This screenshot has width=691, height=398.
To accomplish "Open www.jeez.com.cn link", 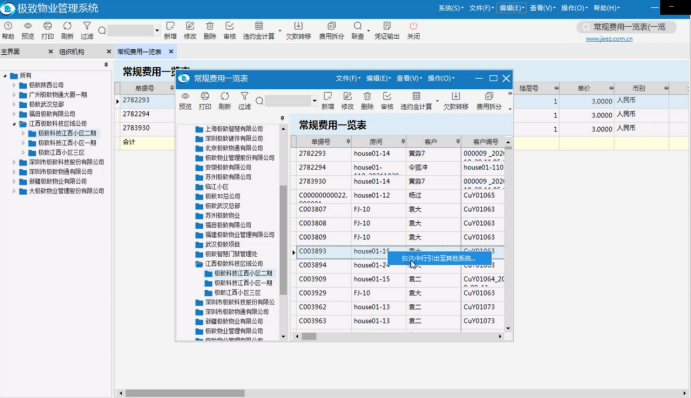I will tap(609, 39).
